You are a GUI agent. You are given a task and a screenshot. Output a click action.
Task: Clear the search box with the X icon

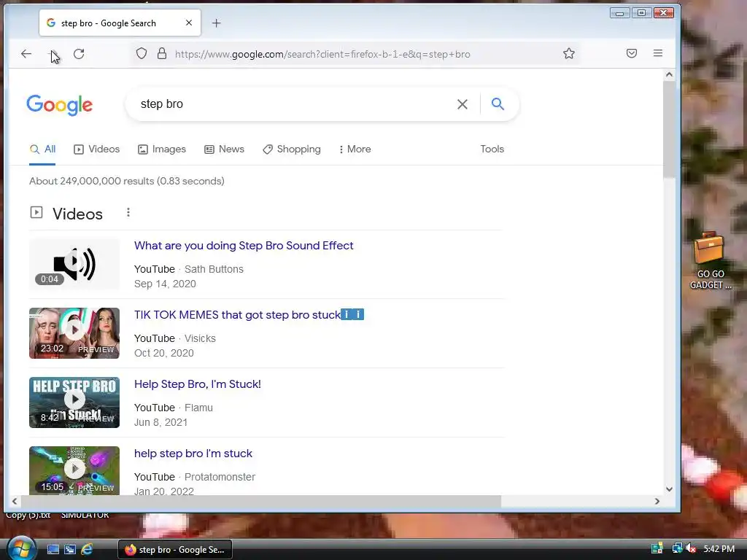tap(462, 104)
